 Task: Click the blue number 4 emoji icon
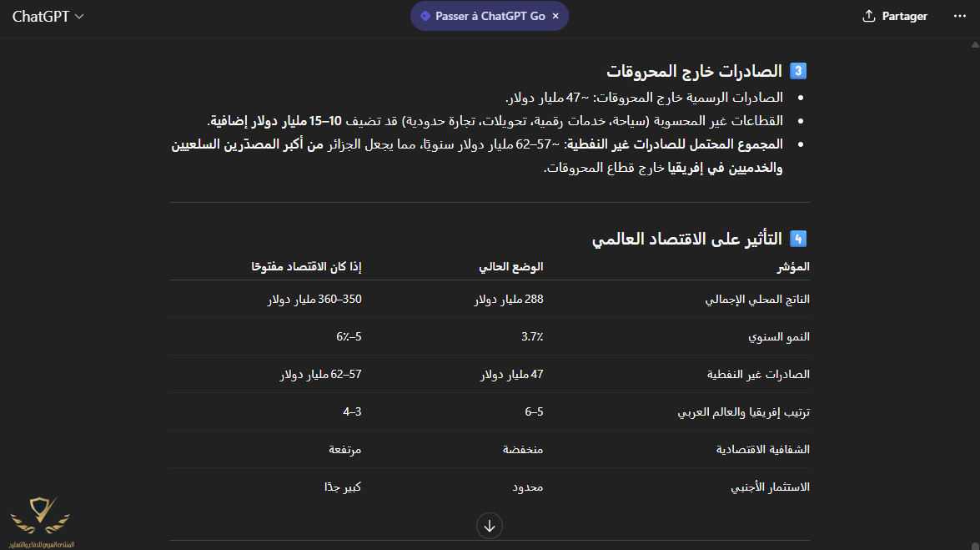[798, 239]
